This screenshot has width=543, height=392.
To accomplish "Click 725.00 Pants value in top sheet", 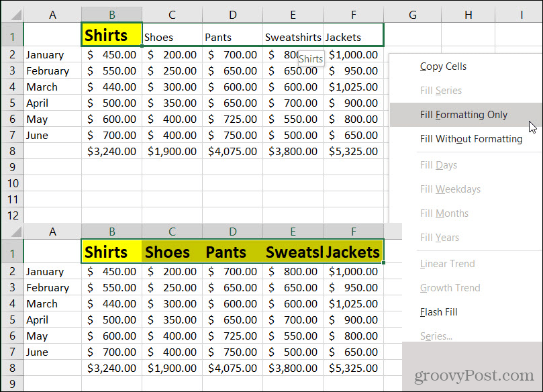I will [233, 119].
